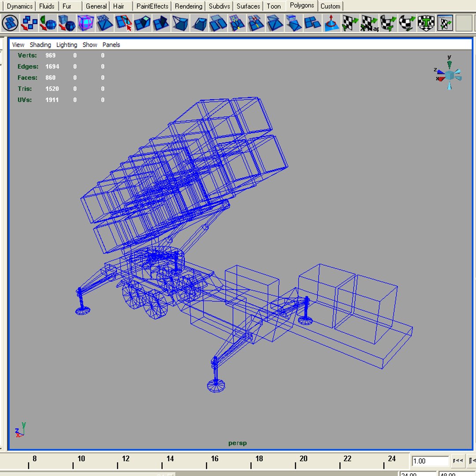Click the go-to-start playback button
Image resolution: width=476 pixels, height=476 pixels.
tap(458, 461)
